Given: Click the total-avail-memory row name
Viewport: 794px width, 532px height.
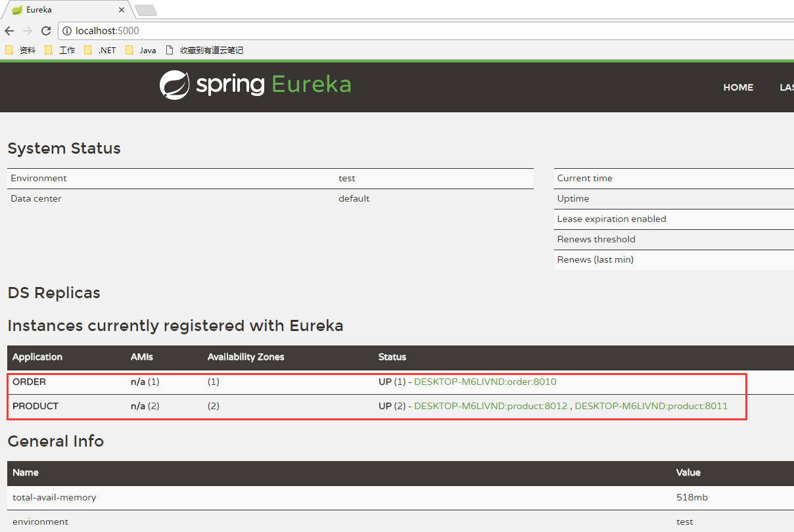Looking at the screenshot, I should click(55, 497).
